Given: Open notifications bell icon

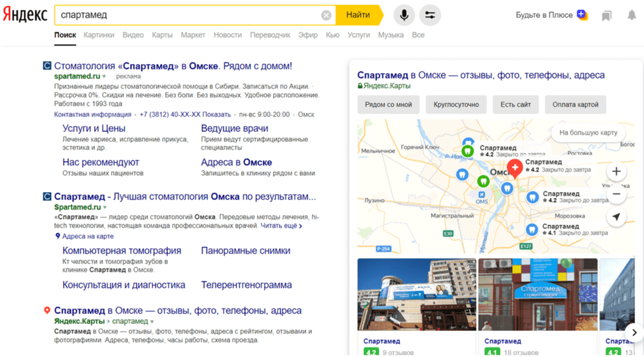Looking at the screenshot, I should point(632,15).
